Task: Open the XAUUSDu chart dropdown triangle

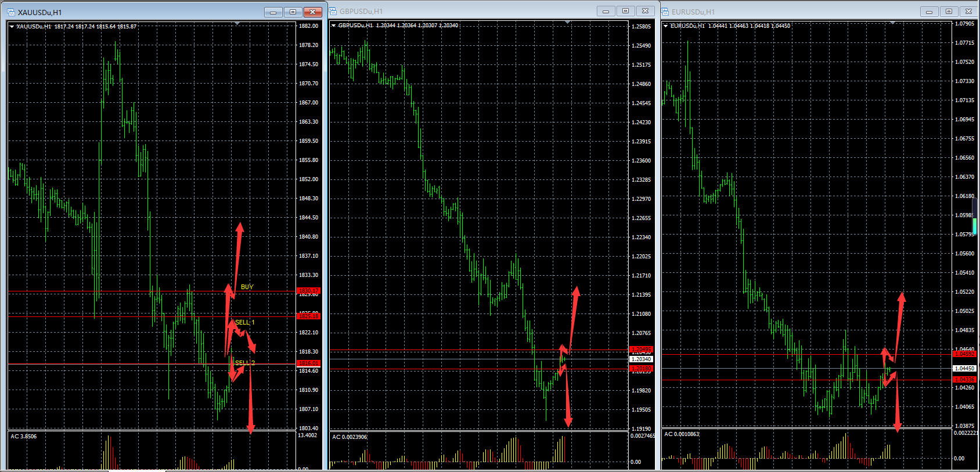Action: coord(12,26)
